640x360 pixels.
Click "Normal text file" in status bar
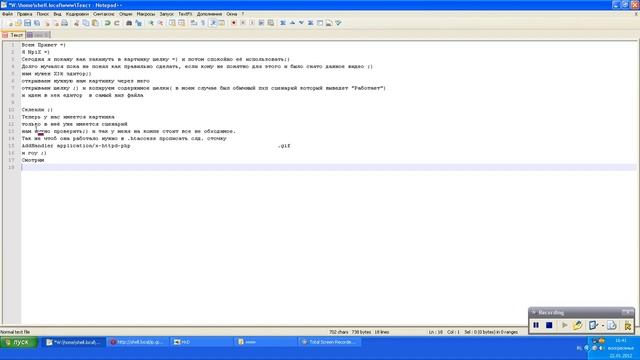coord(15,332)
